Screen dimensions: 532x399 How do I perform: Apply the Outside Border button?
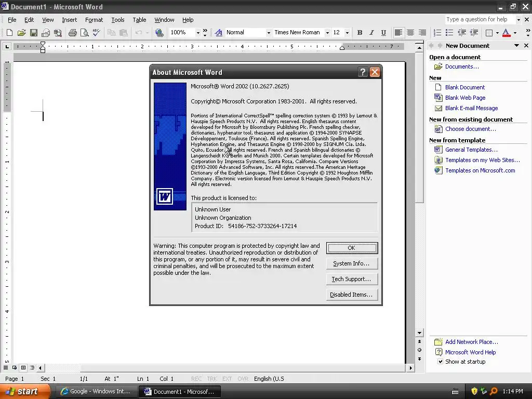tap(489, 33)
